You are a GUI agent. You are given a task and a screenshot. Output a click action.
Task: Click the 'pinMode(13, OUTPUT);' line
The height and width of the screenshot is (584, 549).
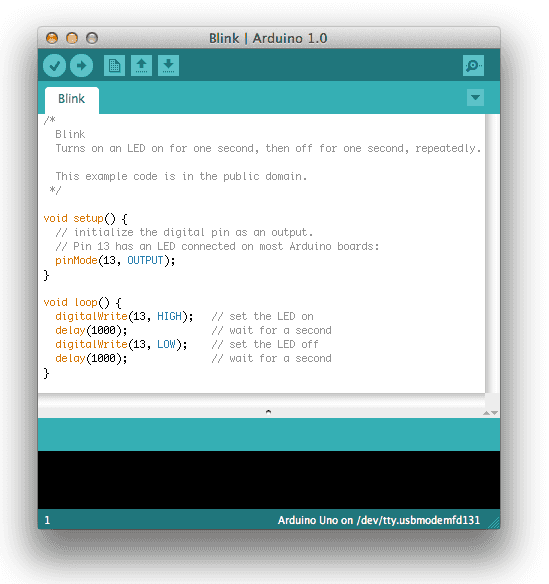pos(115,260)
